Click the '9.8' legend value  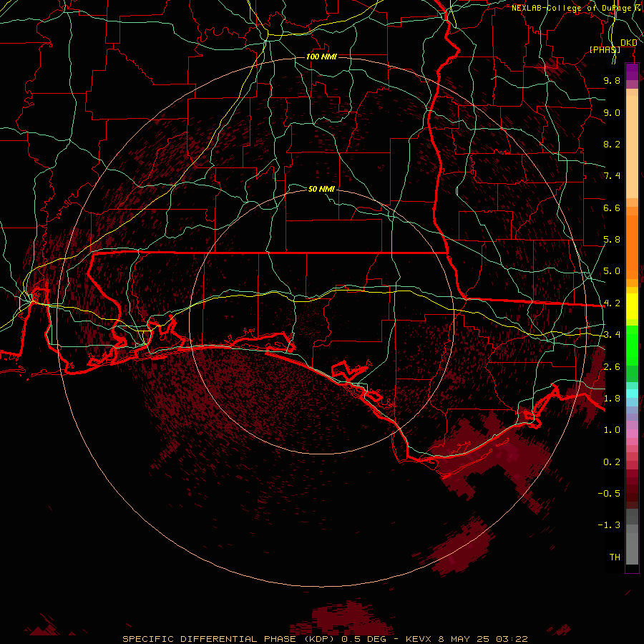pyautogui.click(x=612, y=80)
